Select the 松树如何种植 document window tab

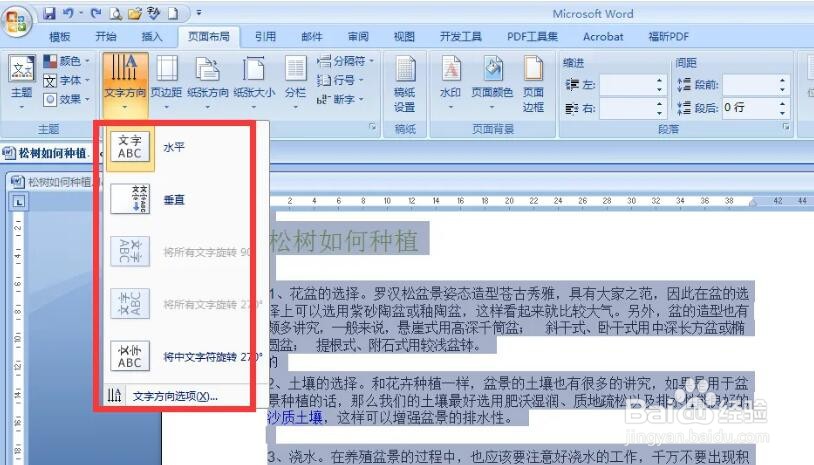coord(48,153)
